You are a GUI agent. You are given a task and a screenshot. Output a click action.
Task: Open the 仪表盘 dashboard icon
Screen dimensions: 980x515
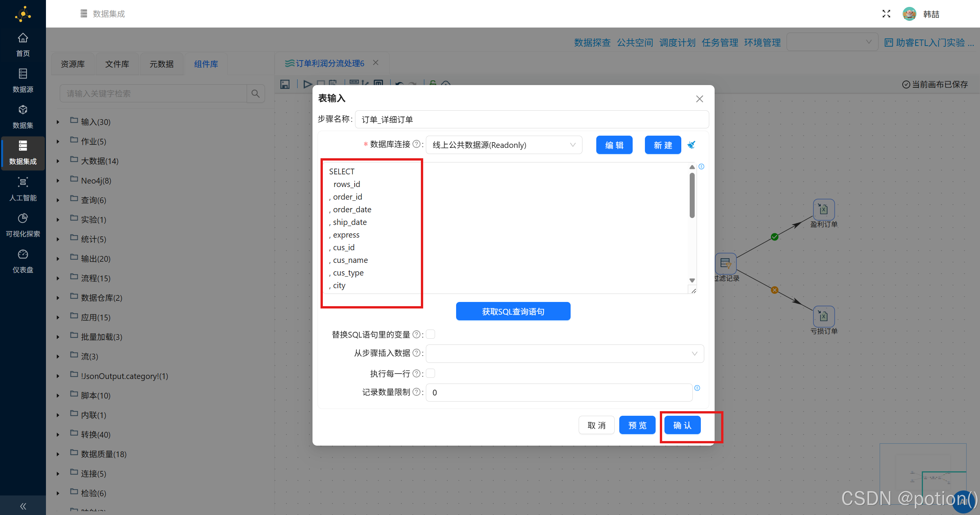point(23,260)
